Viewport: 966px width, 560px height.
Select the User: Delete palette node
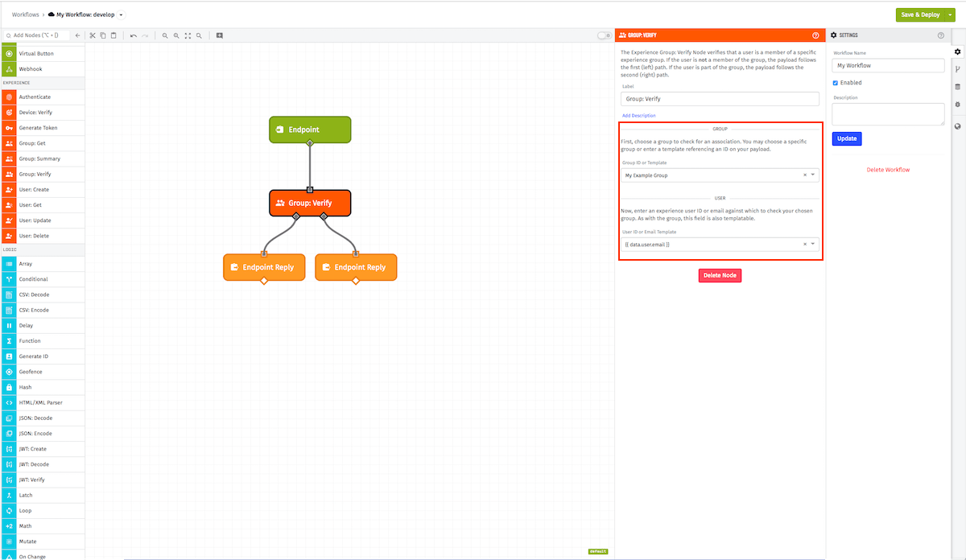43,236
